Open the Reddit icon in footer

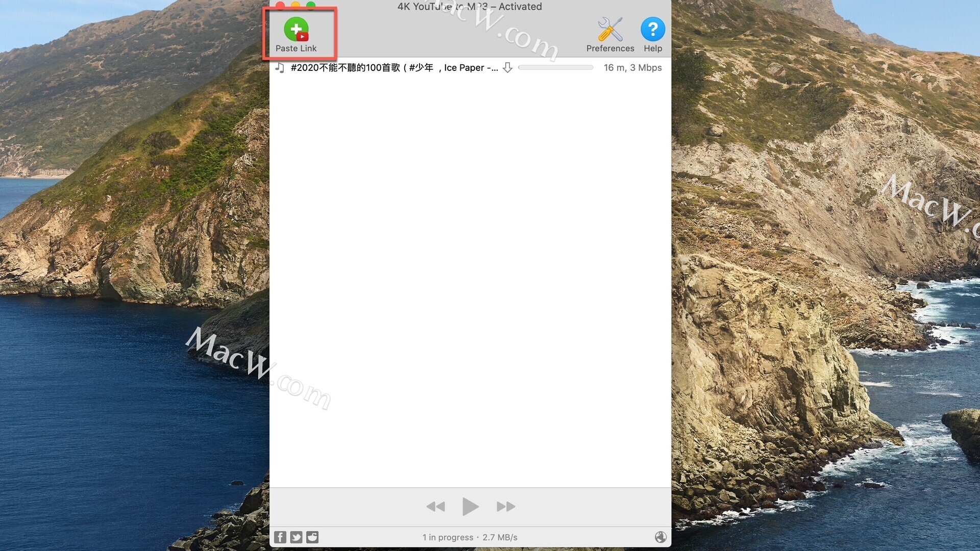click(x=312, y=537)
